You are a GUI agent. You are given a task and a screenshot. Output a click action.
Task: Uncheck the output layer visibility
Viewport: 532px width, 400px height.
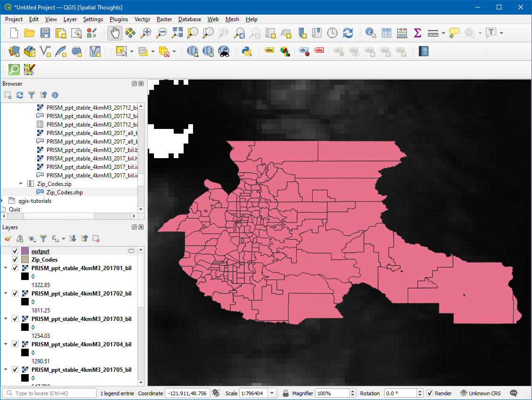point(15,251)
